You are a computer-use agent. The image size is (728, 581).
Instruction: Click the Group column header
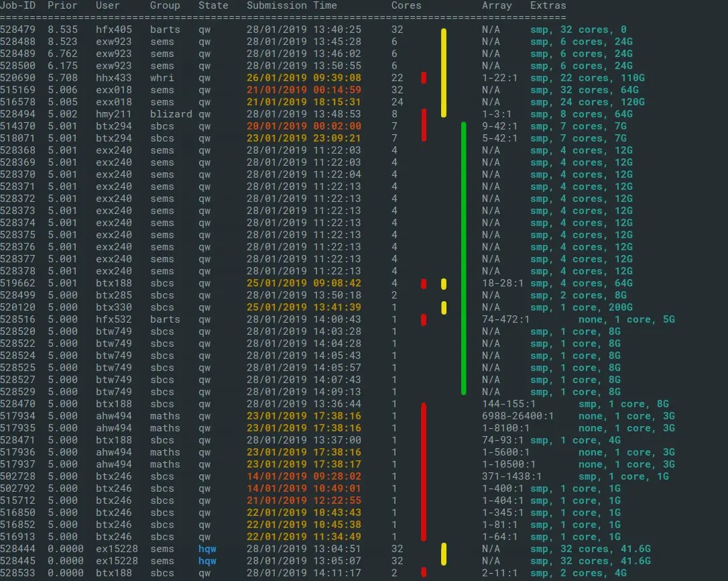[165, 5]
